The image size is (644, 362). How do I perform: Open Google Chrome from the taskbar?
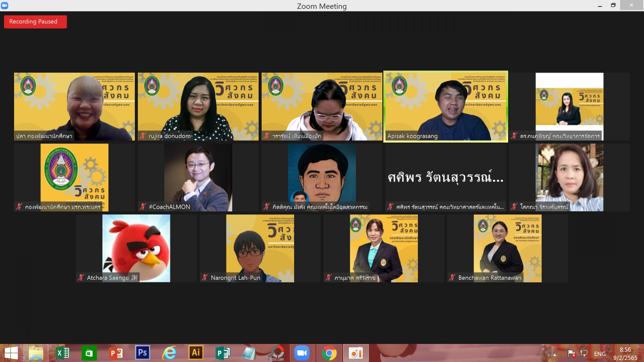(329, 353)
